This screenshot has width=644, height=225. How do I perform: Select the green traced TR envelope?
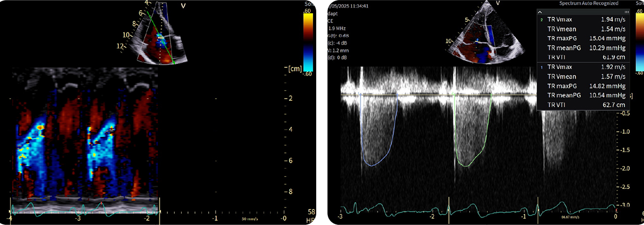click(x=472, y=131)
